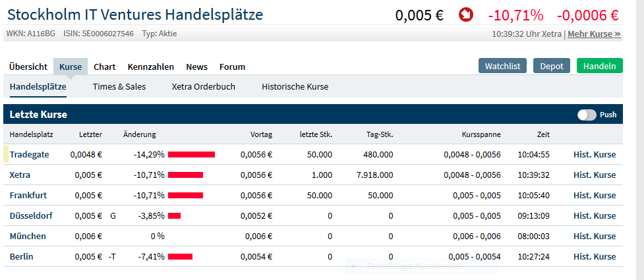This screenshot has width=644, height=280.
Task: Click the red change bar for Tradegate
Action: coord(191,155)
